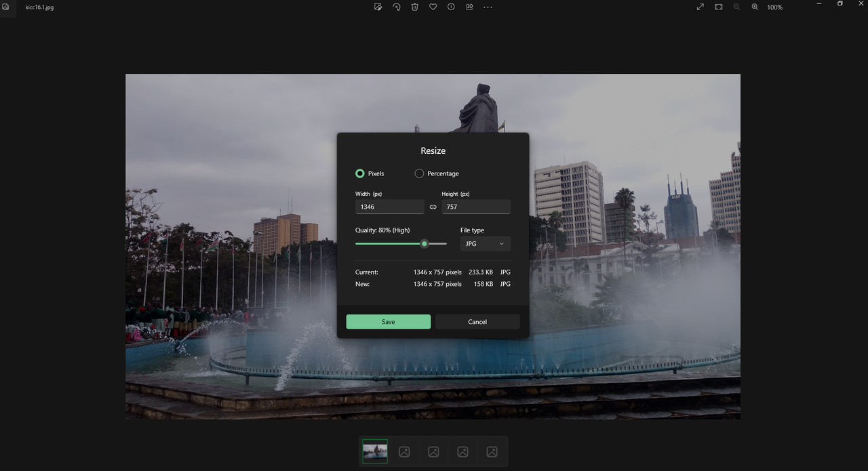The image size is (868, 471).
Task: Open the file info icon
Action: [x=451, y=7]
